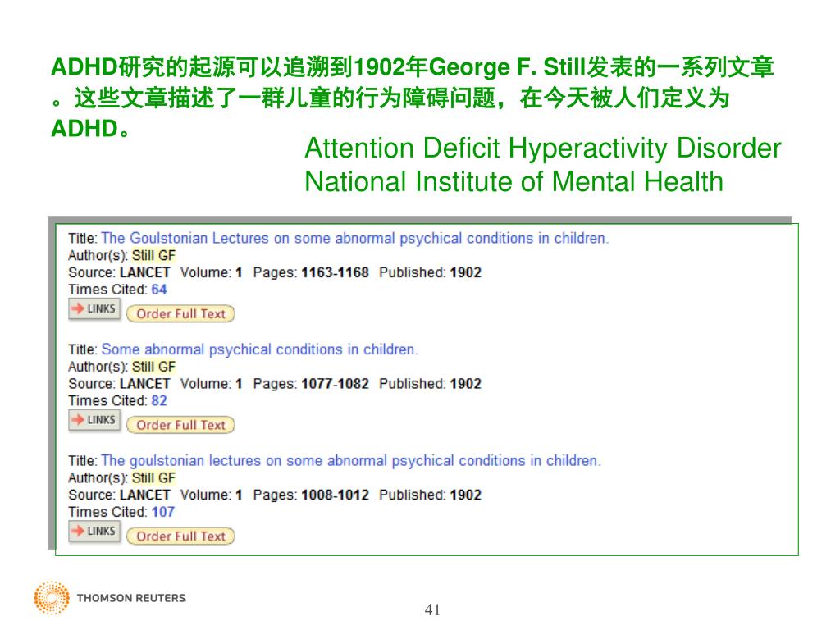Click the Thomson Reuters logo
The height and width of the screenshot is (630, 840).
click(x=110, y=597)
